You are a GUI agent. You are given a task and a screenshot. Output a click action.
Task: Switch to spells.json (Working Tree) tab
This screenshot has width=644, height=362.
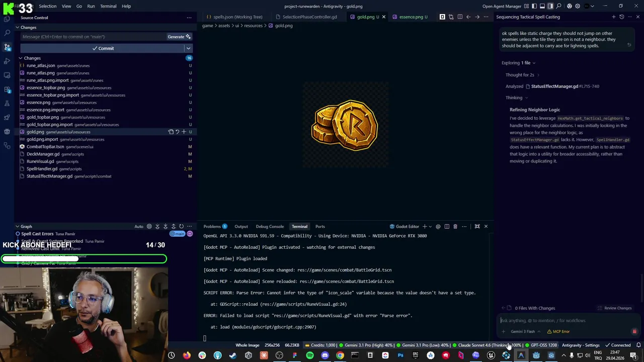(x=234, y=17)
